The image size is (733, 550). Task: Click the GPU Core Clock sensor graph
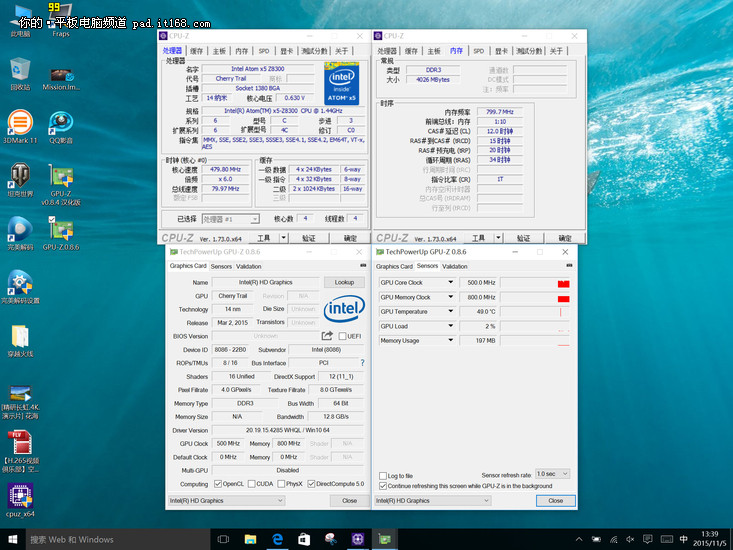click(x=535, y=282)
